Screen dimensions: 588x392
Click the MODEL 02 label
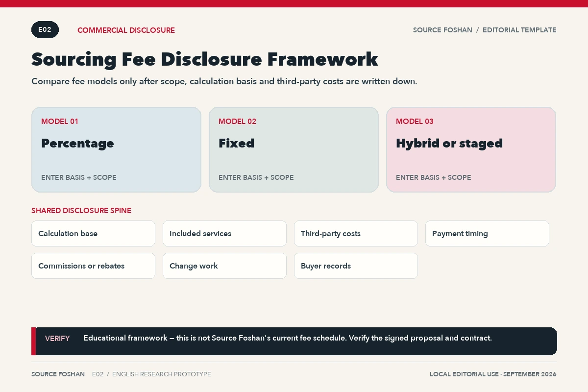tap(237, 122)
